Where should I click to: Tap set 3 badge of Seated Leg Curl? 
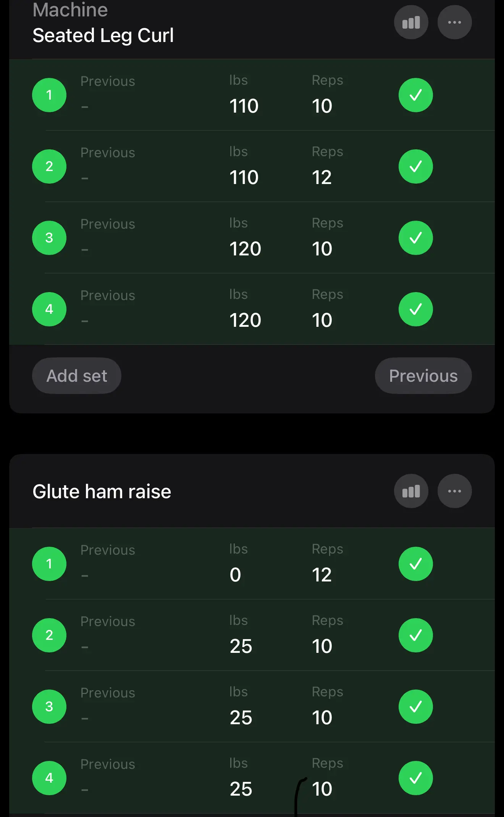[x=49, y=238]
